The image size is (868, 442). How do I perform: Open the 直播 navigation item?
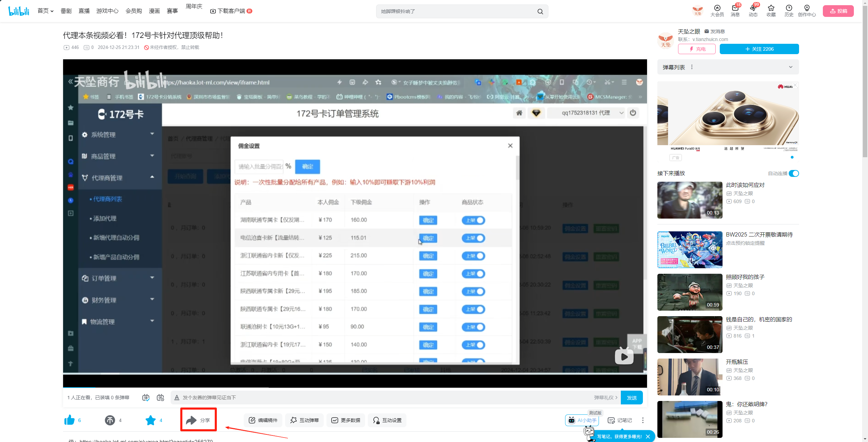[84, 11]
